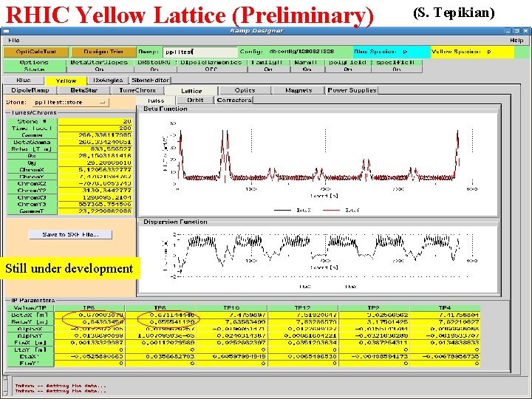Click the Yellow Species field
Image resolution: width=532 pixels, height=399 pixels.
tap(472, 52)
